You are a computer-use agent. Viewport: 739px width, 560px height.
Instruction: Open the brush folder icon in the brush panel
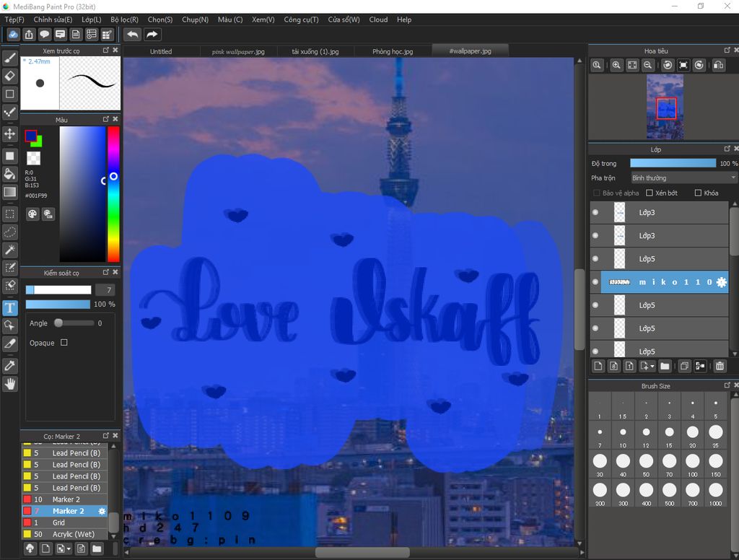97,548
